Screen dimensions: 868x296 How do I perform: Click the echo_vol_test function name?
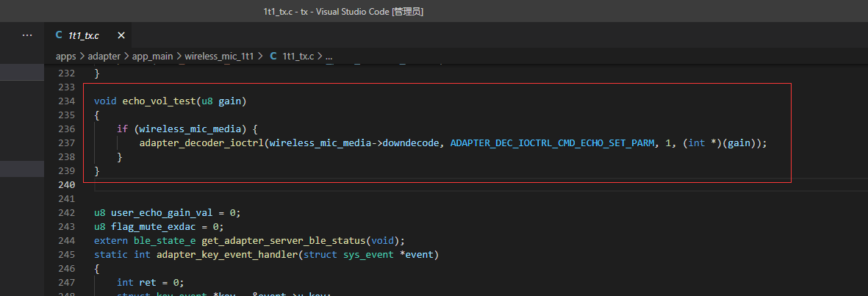coord(159,101)
